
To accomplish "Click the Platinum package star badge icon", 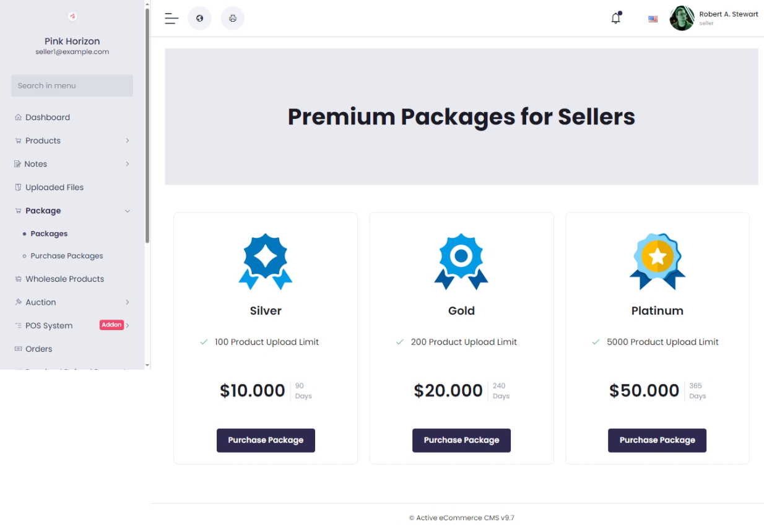I will point(658,261).
